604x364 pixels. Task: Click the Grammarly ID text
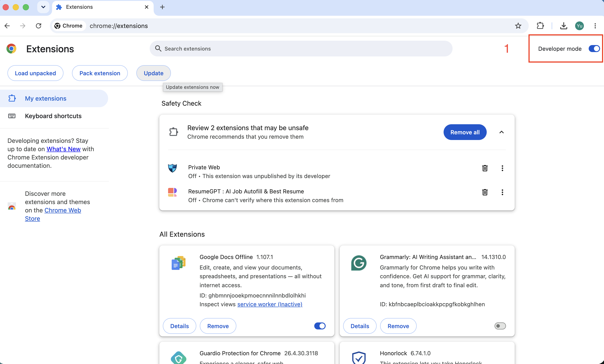(x=432, y=304)
